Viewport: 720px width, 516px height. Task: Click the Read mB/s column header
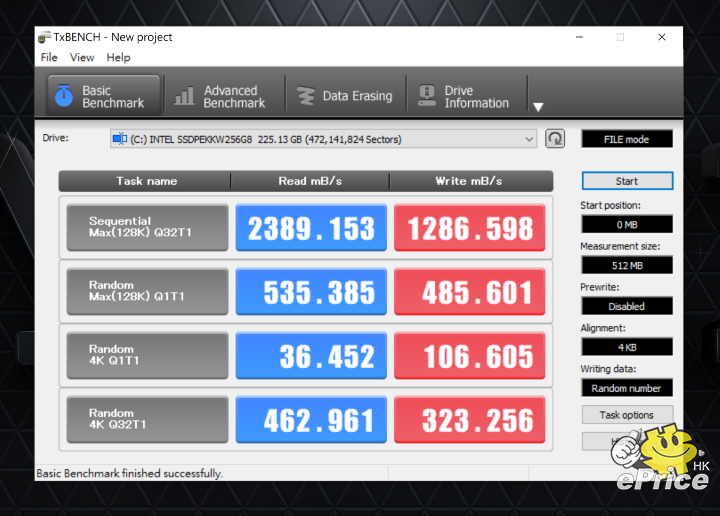[310, 181]
